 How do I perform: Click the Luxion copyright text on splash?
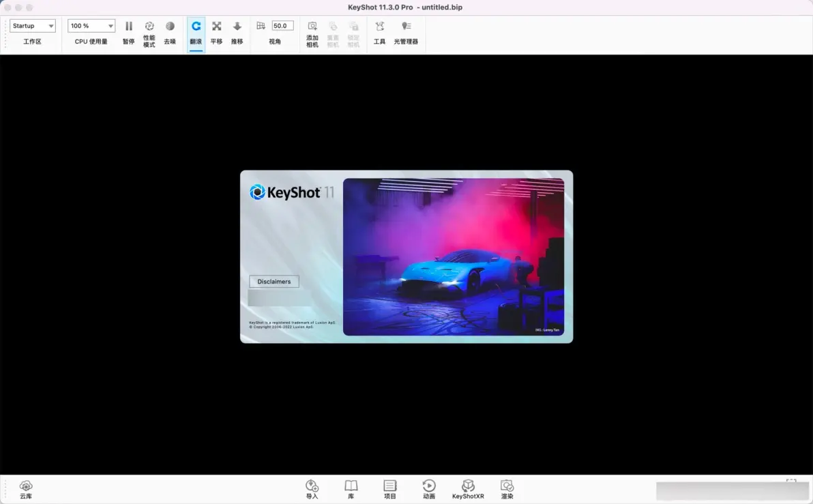293,325
